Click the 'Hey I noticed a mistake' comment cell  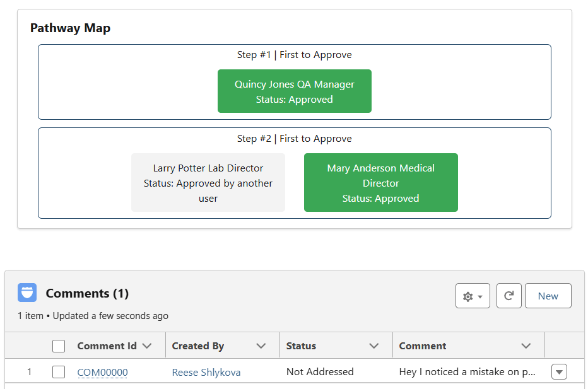tap(467, 372)
